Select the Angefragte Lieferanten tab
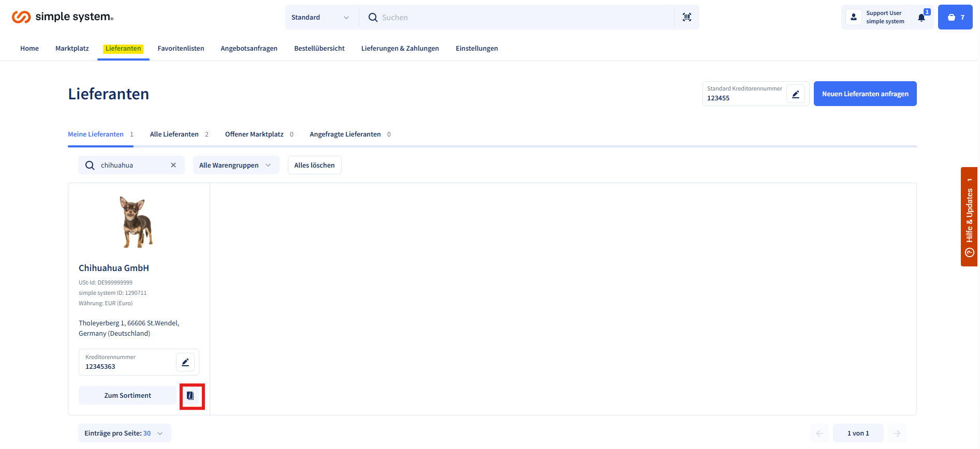Screen dimensions: 980x449 click(x=345, y=134)
